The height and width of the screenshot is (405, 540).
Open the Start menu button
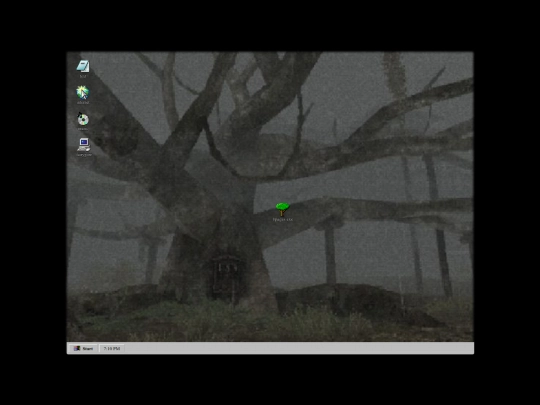point(83,349)
